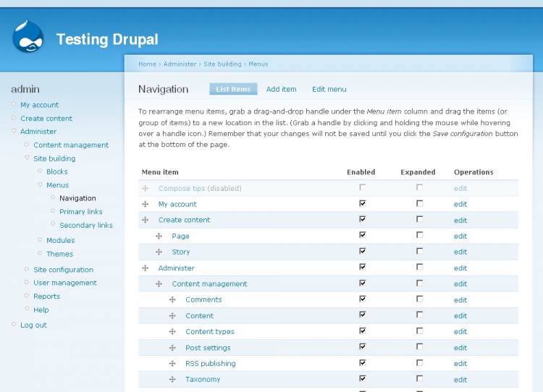
Task: Click the drag handle next to Page
Action: coord(159,237)
